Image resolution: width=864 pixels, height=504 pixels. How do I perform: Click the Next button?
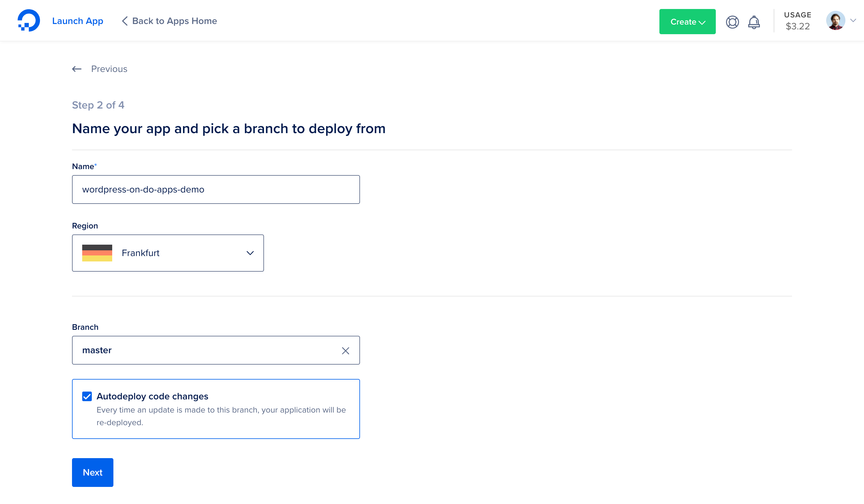(93, 472)
